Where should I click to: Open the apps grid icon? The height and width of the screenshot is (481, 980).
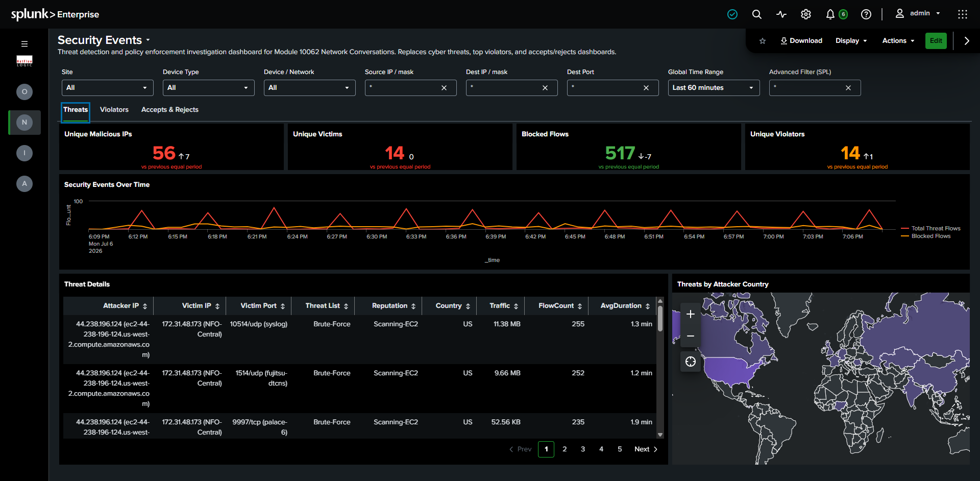(963, 14)
